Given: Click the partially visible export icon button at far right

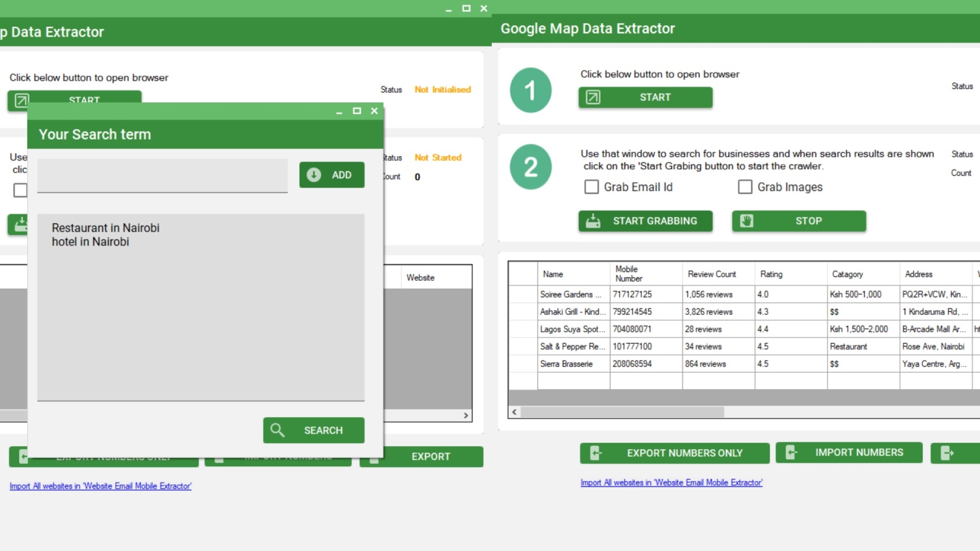Looking at the screenshot, I should point(955,453).
